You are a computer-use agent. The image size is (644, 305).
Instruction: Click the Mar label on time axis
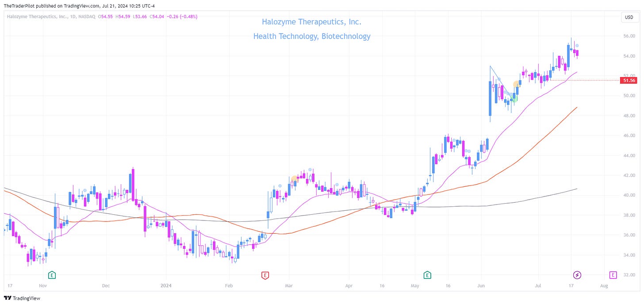[x=289, y=286]
